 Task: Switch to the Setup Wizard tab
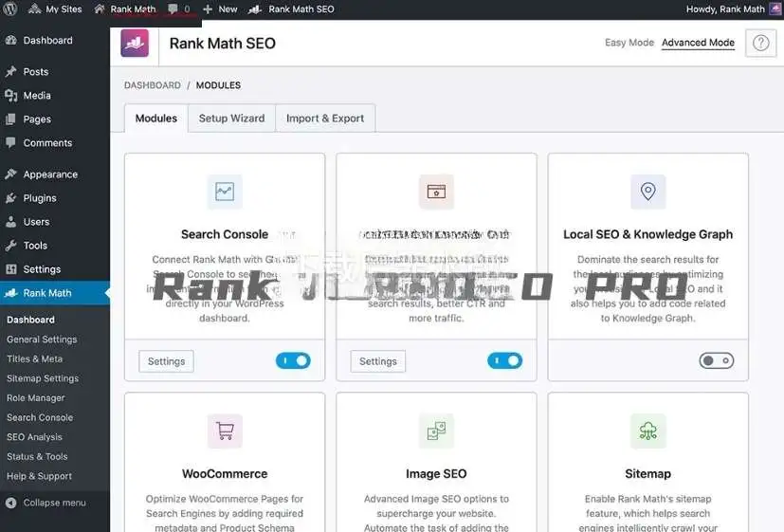231,119
